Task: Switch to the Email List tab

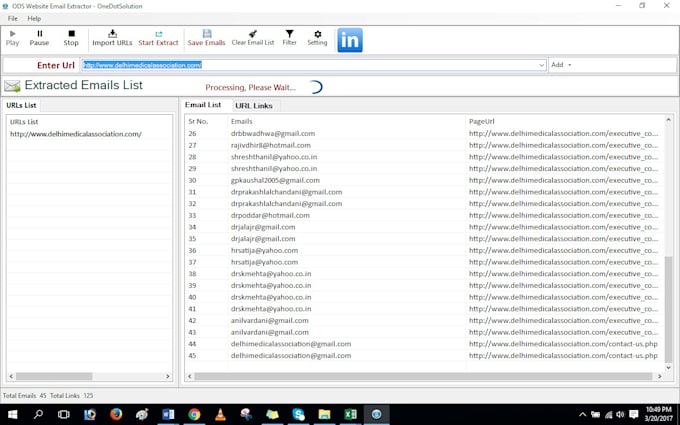Action: 203,105
